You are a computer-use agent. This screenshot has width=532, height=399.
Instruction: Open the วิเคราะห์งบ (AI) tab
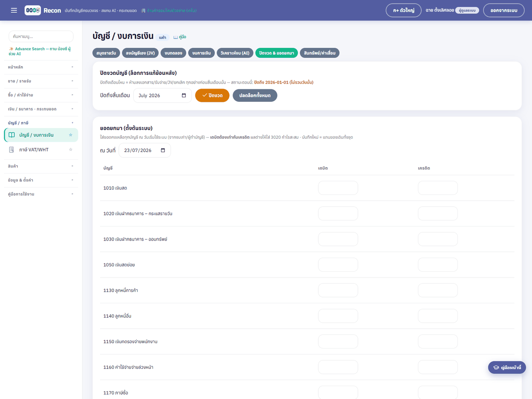point(235,53)
